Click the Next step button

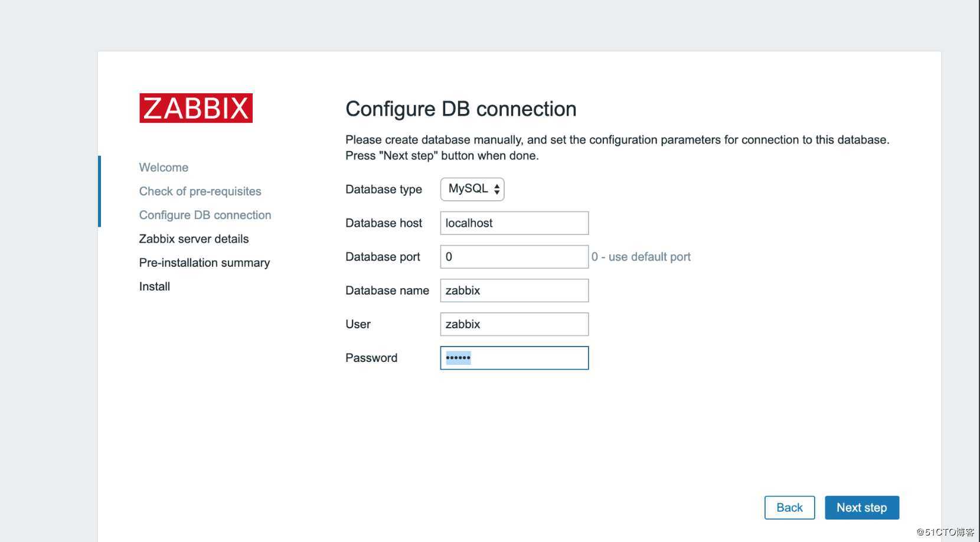pyautogui.click(x=861, y=508)
